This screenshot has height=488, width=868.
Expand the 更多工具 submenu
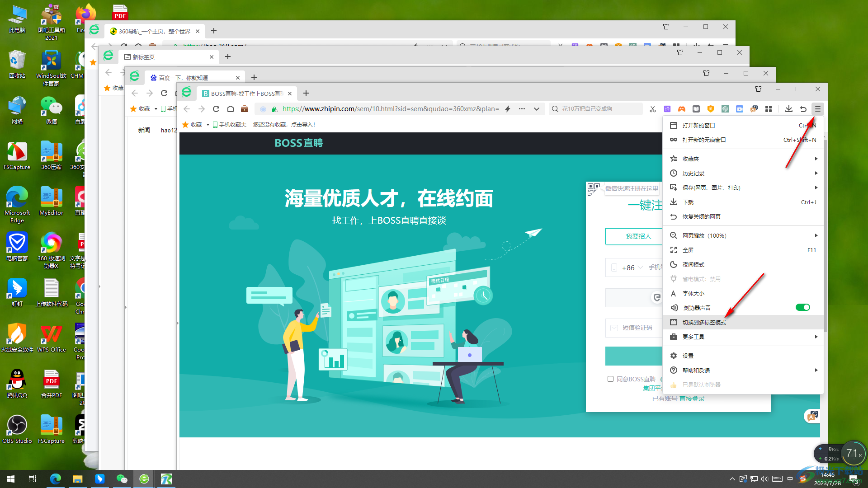click(743, 337)
